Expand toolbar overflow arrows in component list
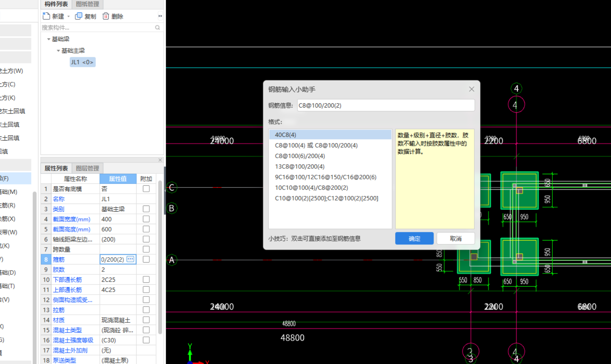This screenshot has width=611, height=364. (x=160, y=16)
